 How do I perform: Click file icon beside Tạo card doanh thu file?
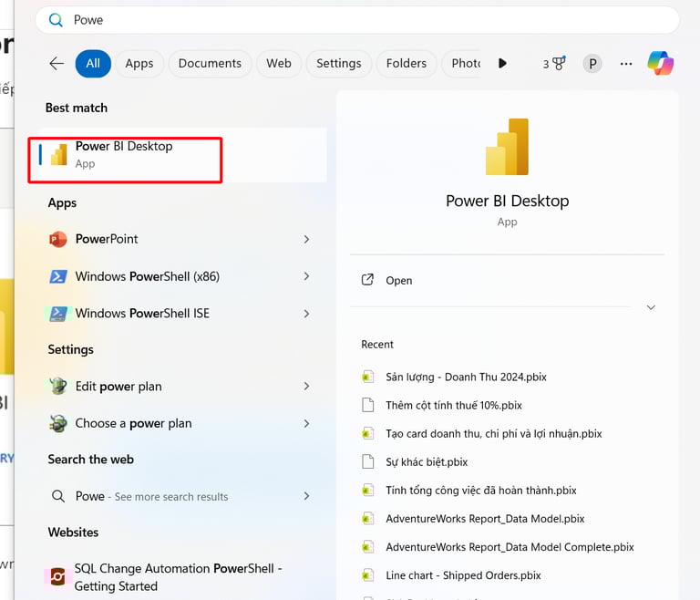368,433
